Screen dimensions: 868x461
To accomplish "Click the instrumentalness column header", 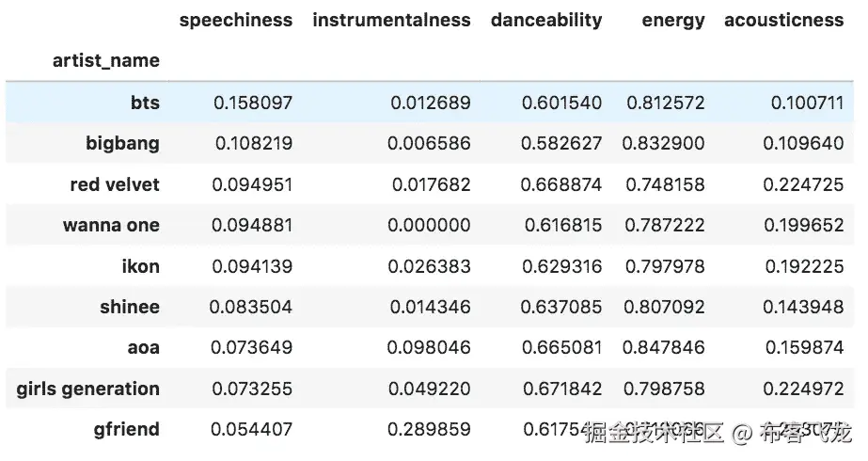I will point(391,20).
